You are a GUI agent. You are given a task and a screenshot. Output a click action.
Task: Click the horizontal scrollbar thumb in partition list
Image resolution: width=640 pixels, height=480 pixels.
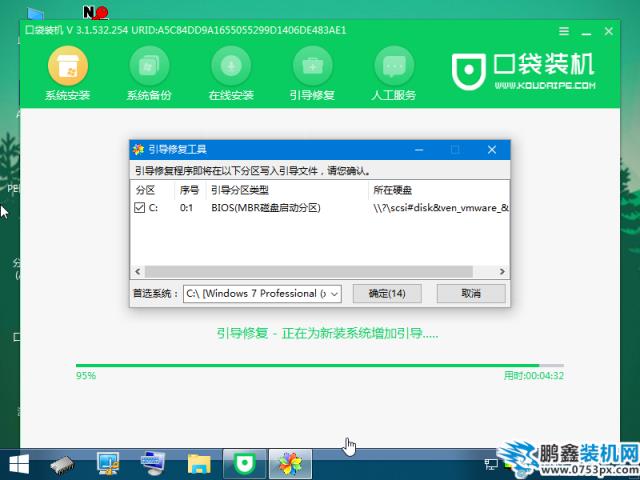pos(309,271)
